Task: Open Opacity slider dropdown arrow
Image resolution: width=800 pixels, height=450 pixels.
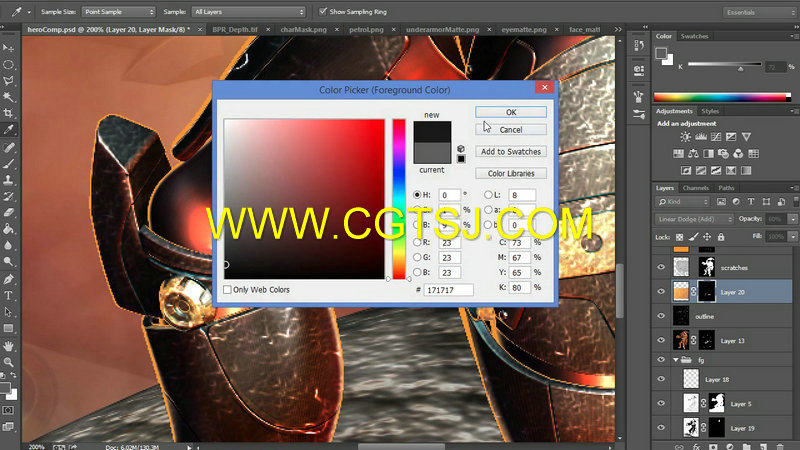Action: pyautogui.click(x=792, y=219)
